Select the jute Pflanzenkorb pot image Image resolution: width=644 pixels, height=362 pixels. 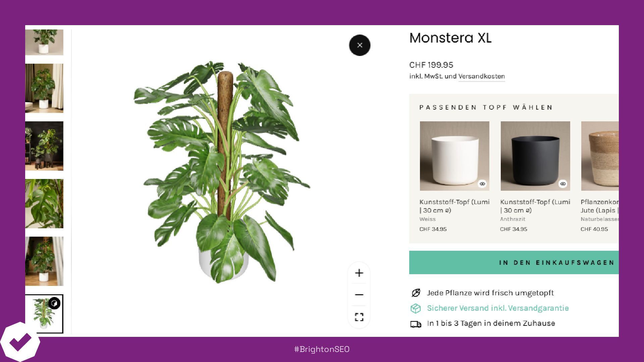pos(600,156)
